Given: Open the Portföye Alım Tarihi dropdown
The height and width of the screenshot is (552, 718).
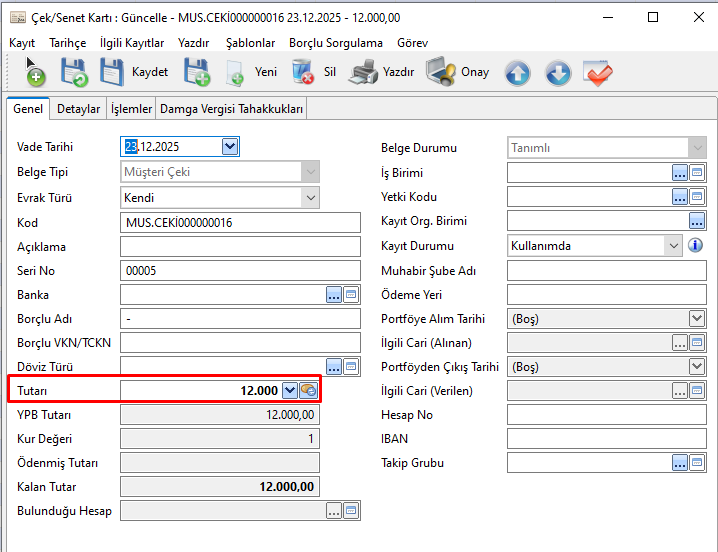Looking at the screenshot, I should coord(697,319).
